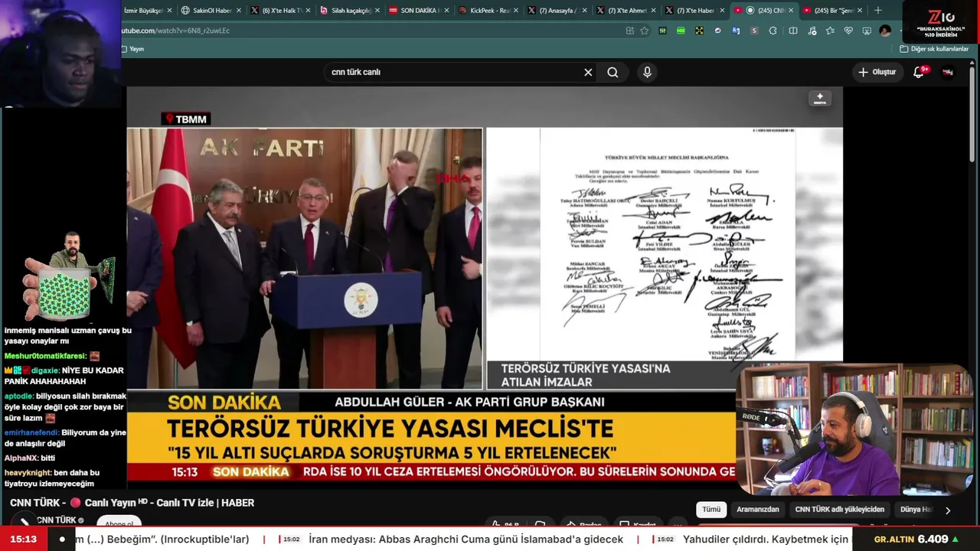
Task: Click the video title 'CNN TÜRK - Canlı Yayın'
Action: [132, 503]
